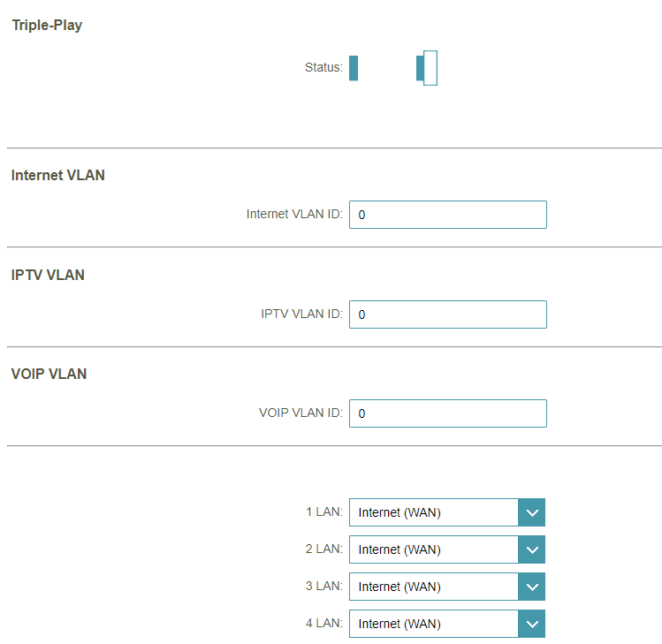662x644 pixels.
Task: Click the Triple-Play section heading
Action: [x=47, y=25]
